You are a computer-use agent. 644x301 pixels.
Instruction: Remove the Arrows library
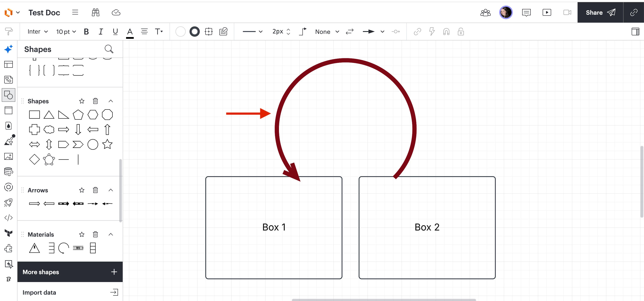(x=95, y=190)
